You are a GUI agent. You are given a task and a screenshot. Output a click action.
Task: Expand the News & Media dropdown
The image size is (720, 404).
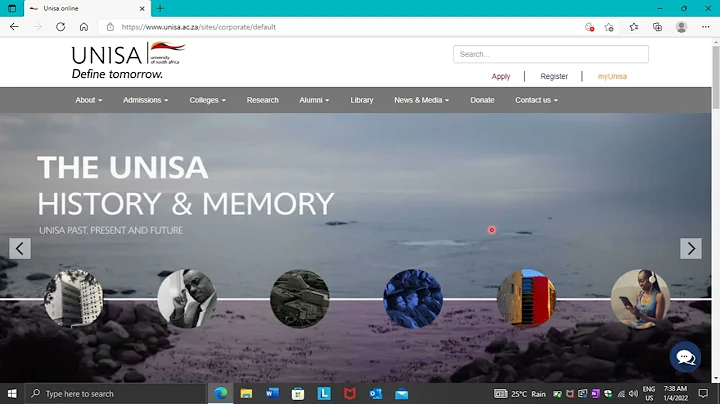[422, 100]
